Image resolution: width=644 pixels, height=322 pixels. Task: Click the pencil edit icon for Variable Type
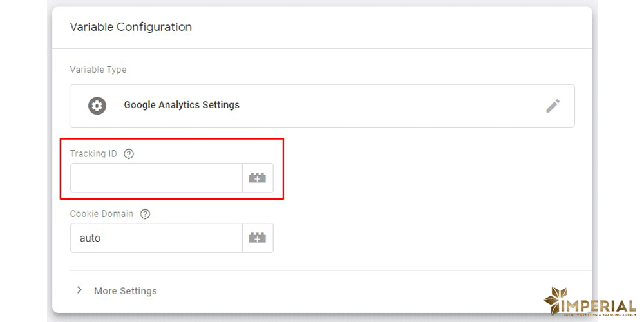[553, 106]
